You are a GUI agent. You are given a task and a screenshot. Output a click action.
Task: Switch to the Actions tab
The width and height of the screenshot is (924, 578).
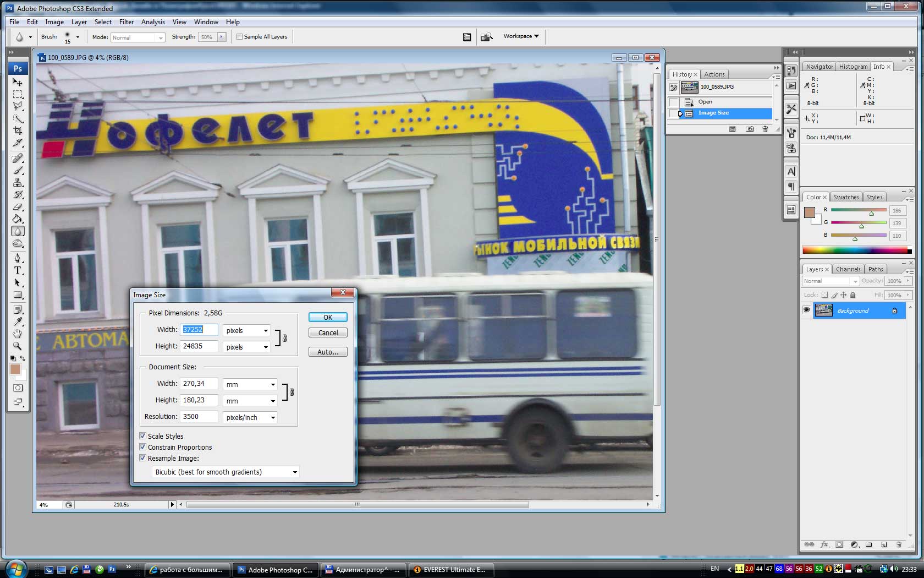click(x=714, y=74)
